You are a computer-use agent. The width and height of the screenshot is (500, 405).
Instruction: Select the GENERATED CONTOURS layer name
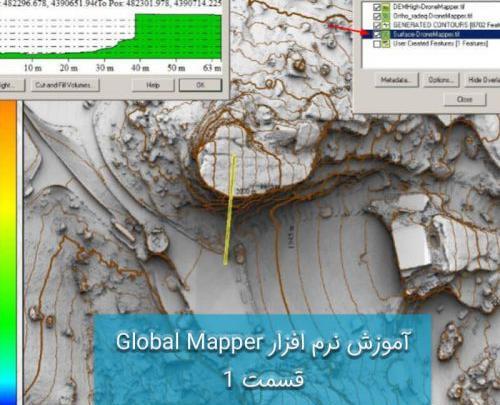point(446,25)
